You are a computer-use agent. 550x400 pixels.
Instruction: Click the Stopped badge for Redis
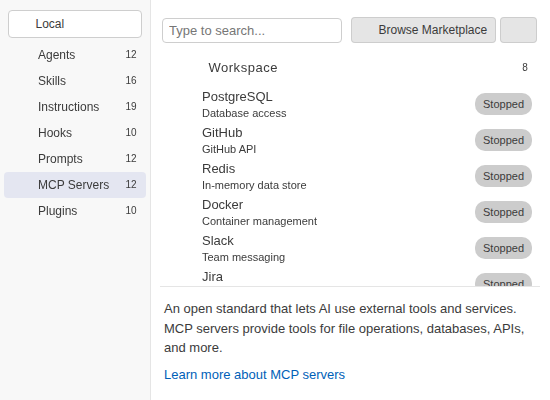(x=503, y=176)
